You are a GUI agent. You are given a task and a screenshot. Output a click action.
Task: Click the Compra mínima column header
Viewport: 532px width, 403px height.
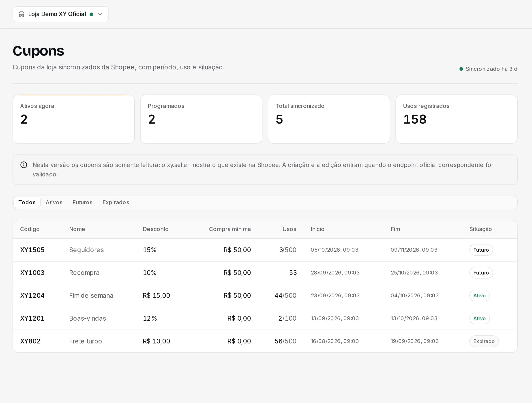point(230,229)
